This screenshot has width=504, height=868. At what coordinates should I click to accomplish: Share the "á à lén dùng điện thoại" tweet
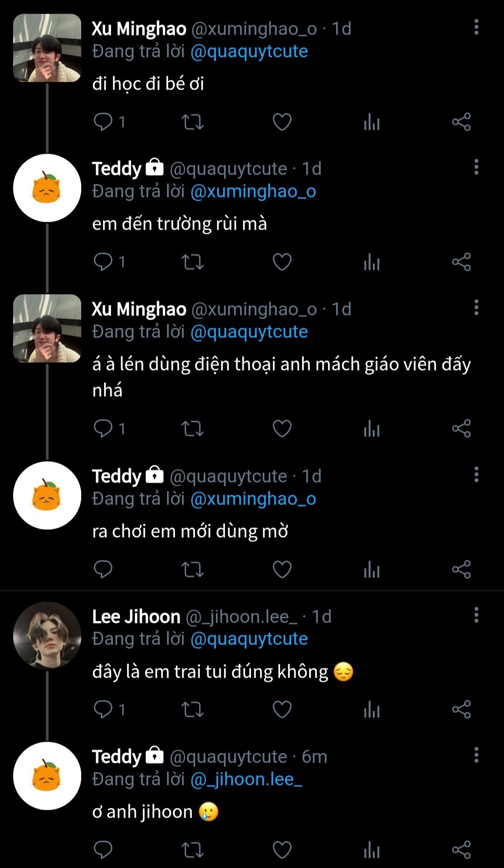coord(461,428)
